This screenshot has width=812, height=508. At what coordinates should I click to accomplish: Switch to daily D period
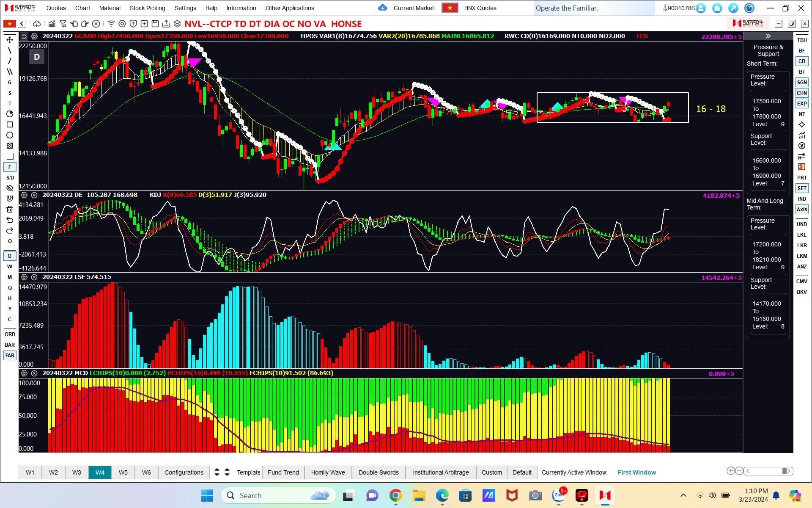[10, 256]
